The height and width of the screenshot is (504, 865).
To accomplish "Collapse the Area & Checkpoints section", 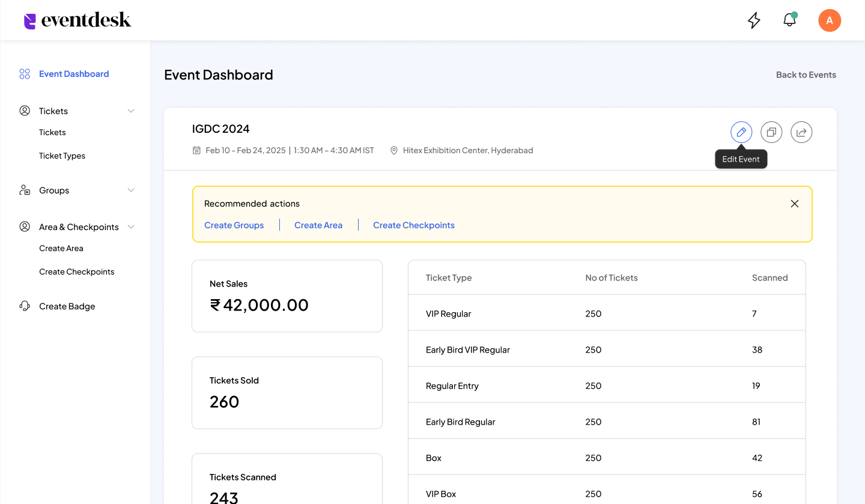I will [131, 227].
